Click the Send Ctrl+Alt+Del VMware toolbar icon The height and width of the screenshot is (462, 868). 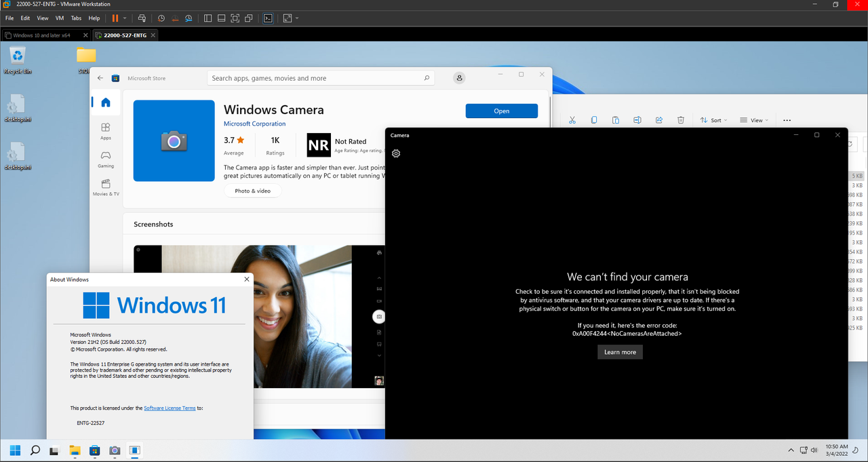[x=142, y=18]
